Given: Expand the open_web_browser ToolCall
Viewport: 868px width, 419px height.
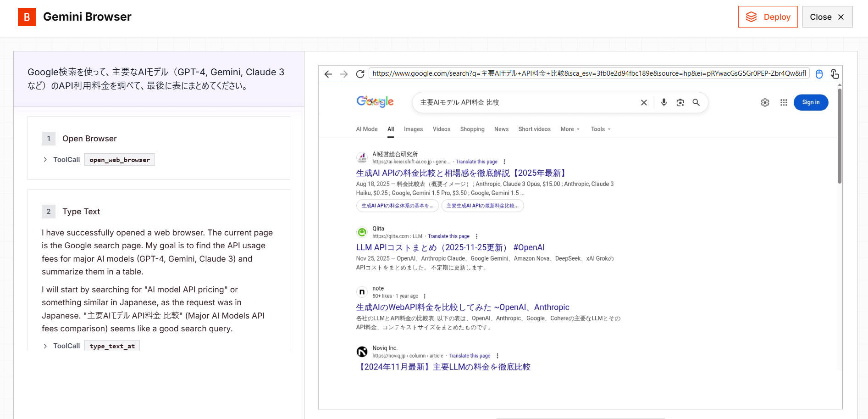Looking at the screenshot, I should [45, 160].
